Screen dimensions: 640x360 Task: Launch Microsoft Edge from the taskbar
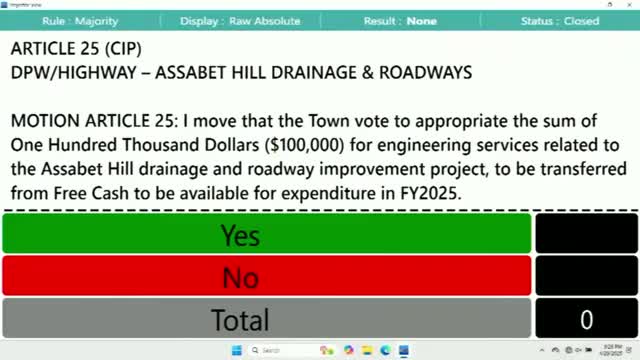tap(385, 350)
